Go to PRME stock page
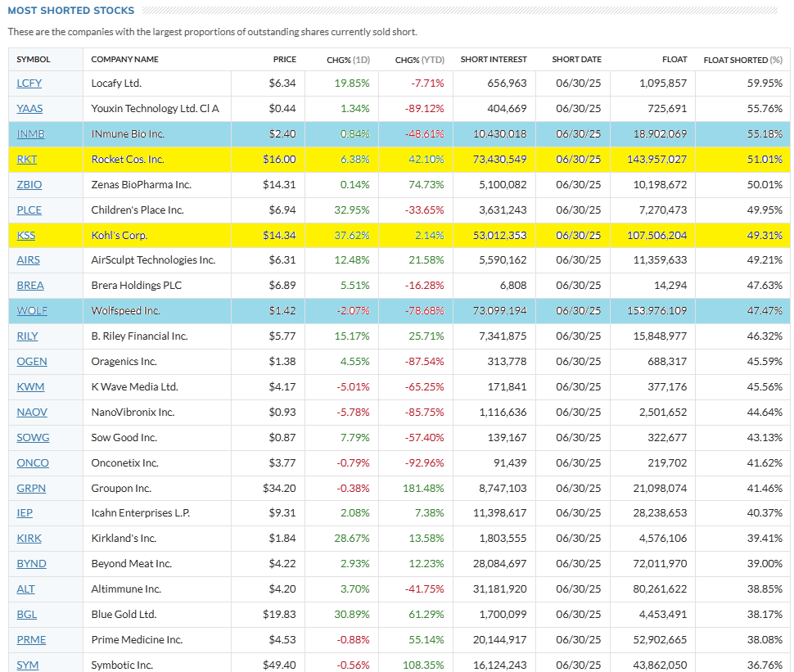The image size is (794, 672). pyautogui.click(x=31, y=639)
